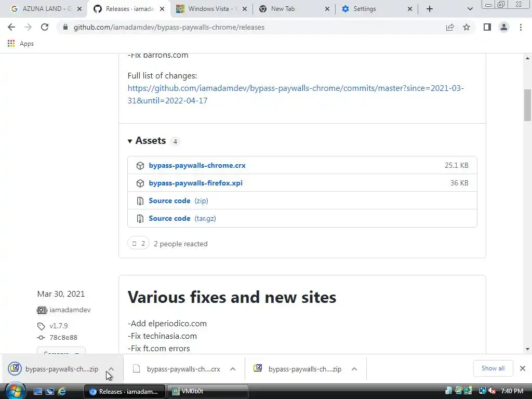Switch to the New Tab tab
The width and height of the screenshot is (532, 399).
pos(294,9)
